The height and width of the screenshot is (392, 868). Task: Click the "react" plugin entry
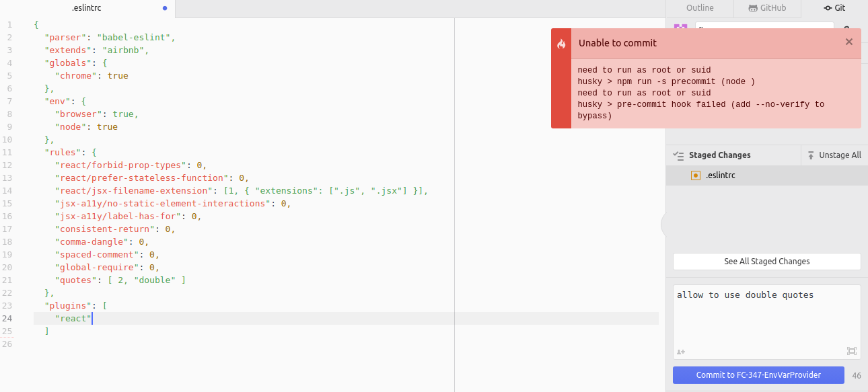tap(73, 319)
